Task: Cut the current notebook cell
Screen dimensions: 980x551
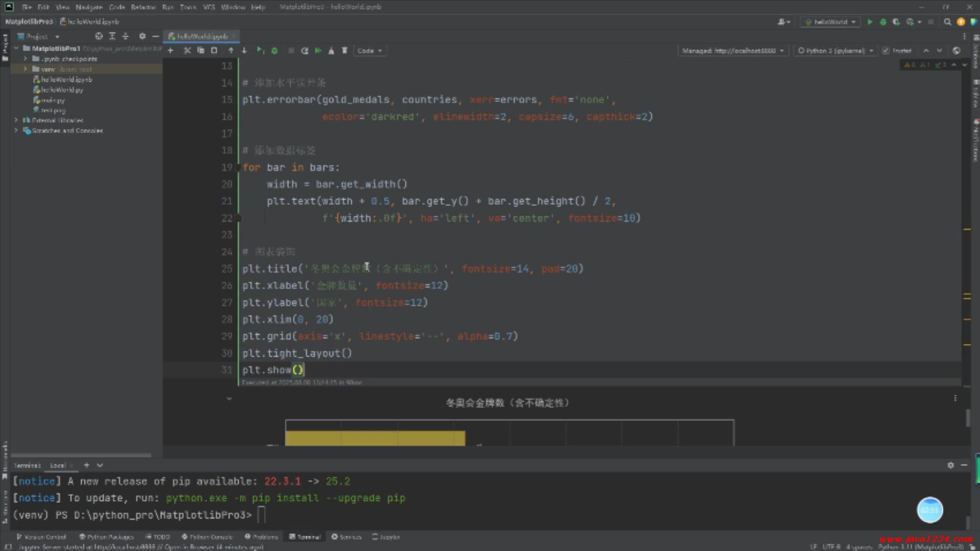Action: click(x=187, y=51)
